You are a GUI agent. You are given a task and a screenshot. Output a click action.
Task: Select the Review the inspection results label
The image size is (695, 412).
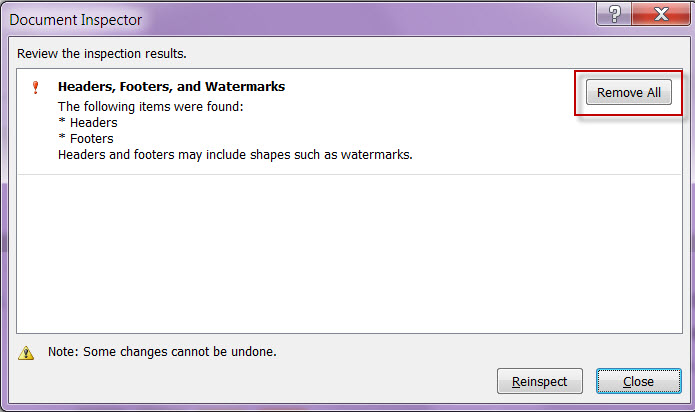coord(102,54)
